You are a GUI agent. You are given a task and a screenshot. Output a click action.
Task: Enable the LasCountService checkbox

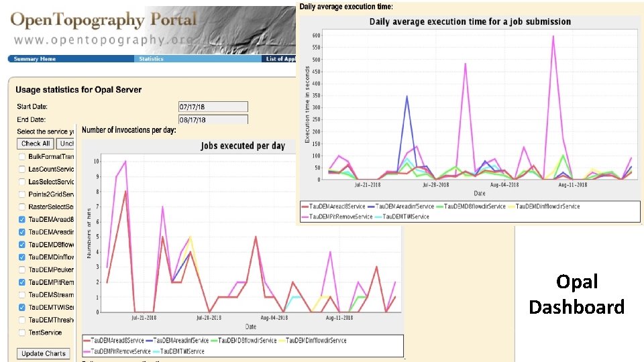(22, 169)
